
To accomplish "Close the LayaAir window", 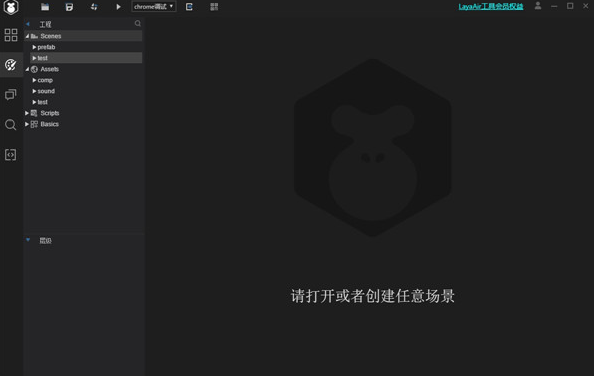I will [x=585, y=6].
